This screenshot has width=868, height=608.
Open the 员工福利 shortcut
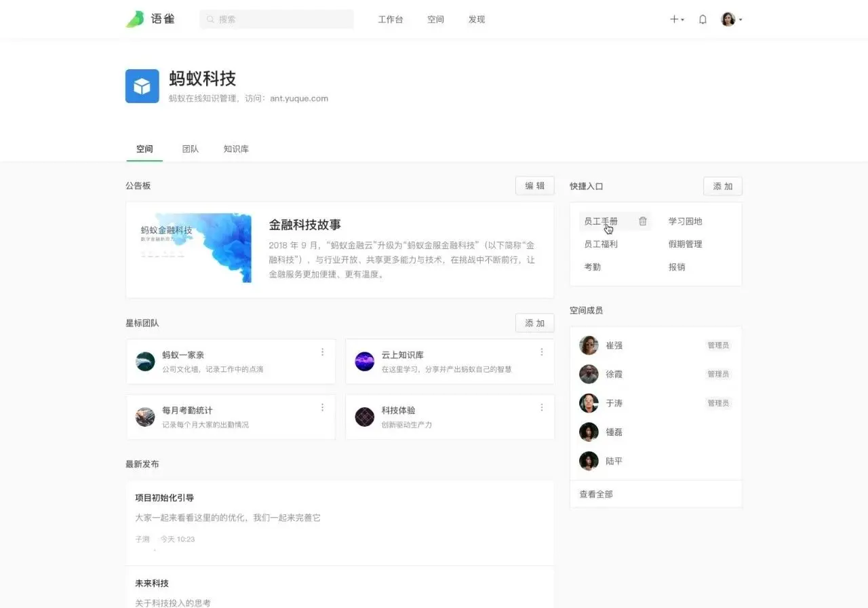pyautogui.click(x=601, y=244)
